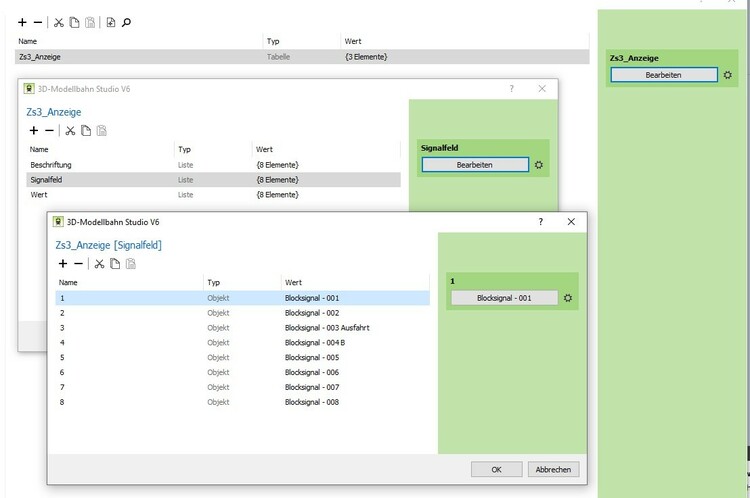Select the Beschriftung row
Screen dimensions: 750x498
point(213,165)
